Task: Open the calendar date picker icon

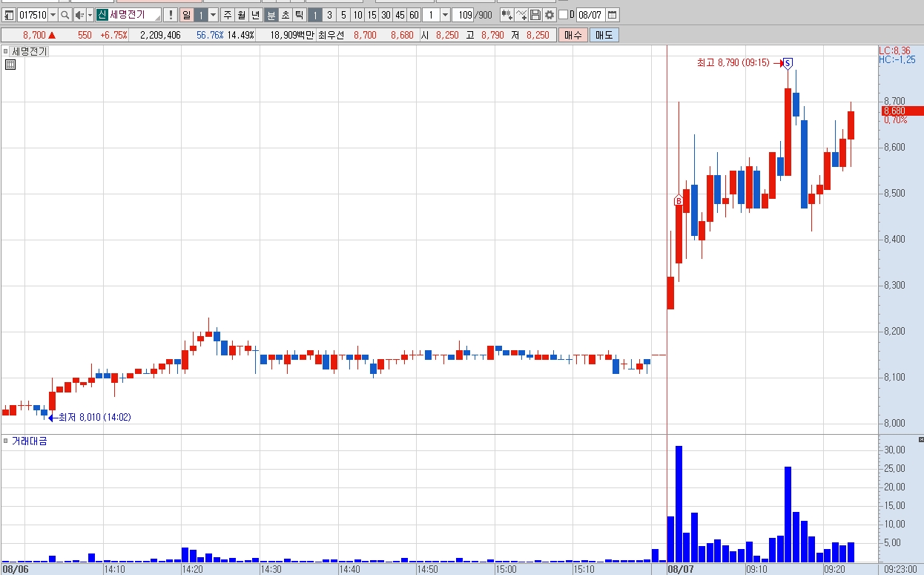Action: coord(612,15)
